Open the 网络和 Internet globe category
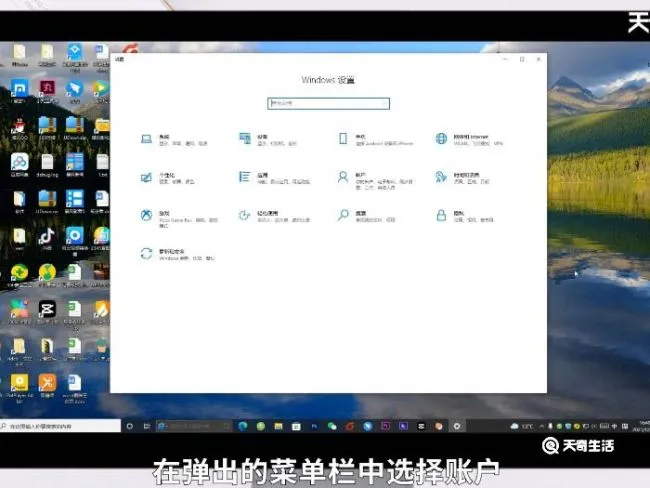This screenshot has height=488, width=650. tap(469, 140)
